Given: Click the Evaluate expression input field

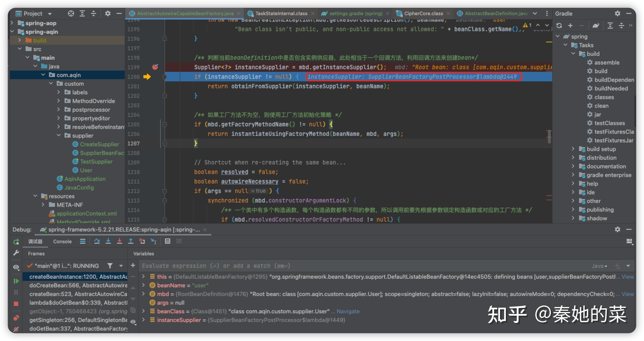Looking at the screenshot, I should (x=362, y=266).
